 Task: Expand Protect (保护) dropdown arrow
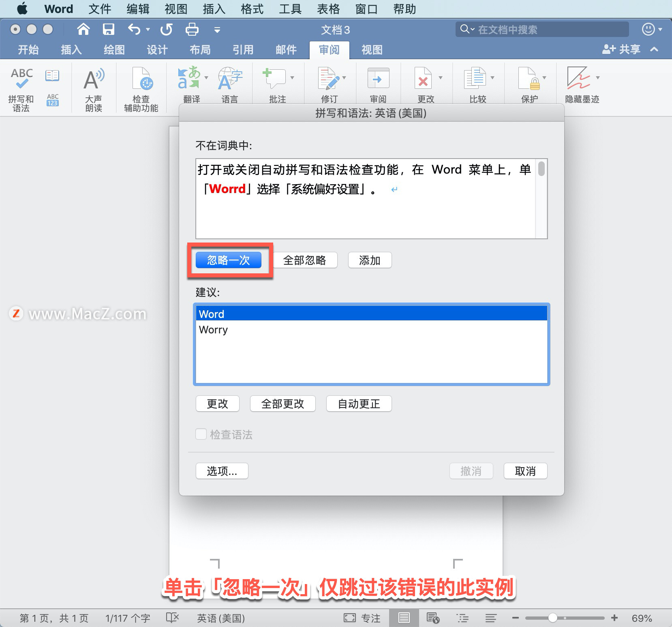coord(544,77)
